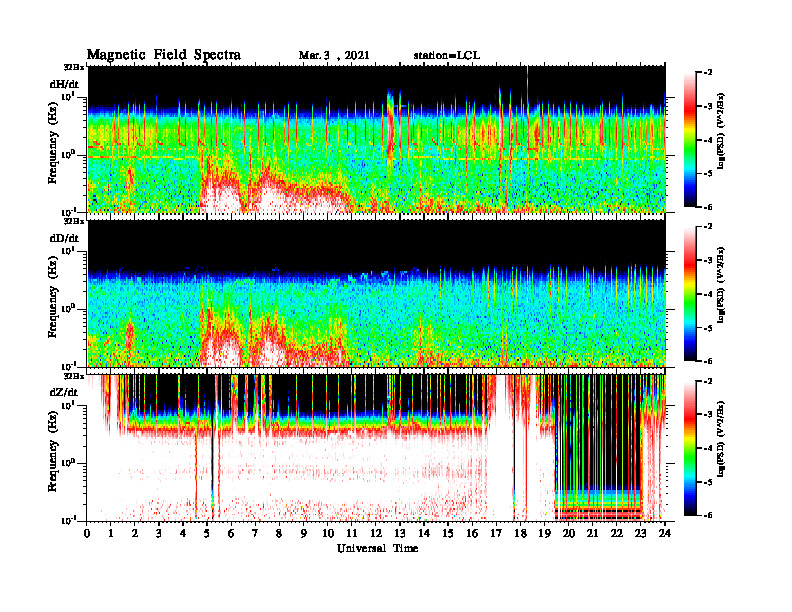Click the "32Hz" label atop dH/dt panel

click(74, 67)
